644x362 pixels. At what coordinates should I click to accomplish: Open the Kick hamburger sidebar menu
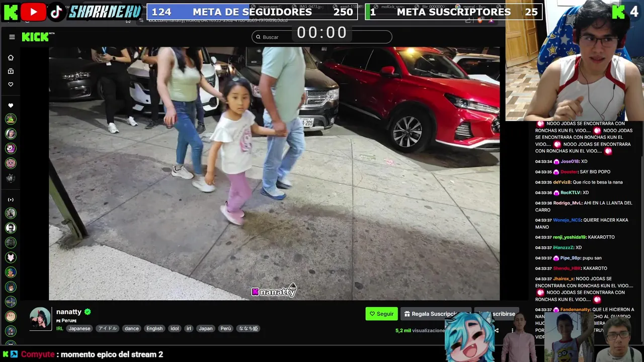point(12,37)
